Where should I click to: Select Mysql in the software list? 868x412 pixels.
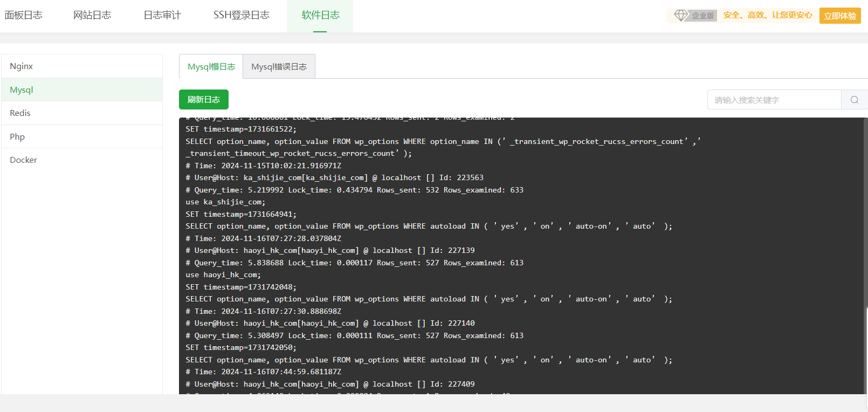(x=82, y=90)
